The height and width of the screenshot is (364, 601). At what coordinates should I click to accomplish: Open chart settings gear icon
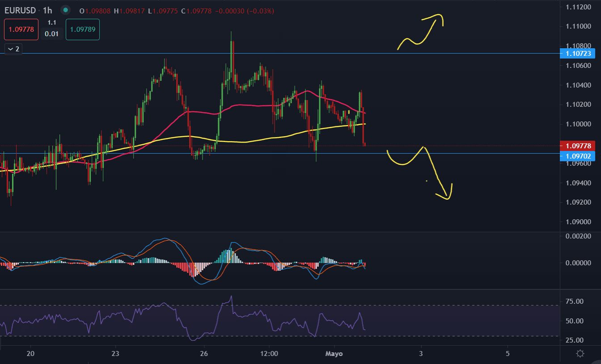pos(580,354)
